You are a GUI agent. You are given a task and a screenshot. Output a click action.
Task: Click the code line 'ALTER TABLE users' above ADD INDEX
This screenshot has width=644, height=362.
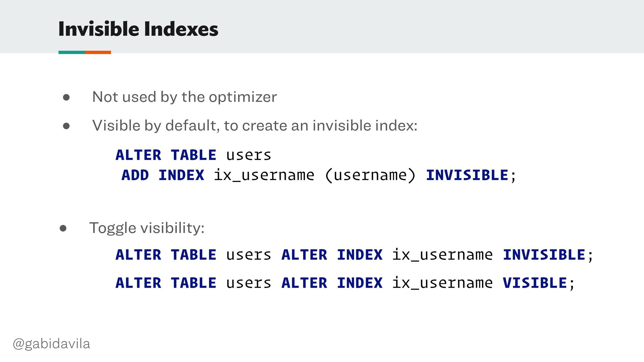(x=193, y=155)
